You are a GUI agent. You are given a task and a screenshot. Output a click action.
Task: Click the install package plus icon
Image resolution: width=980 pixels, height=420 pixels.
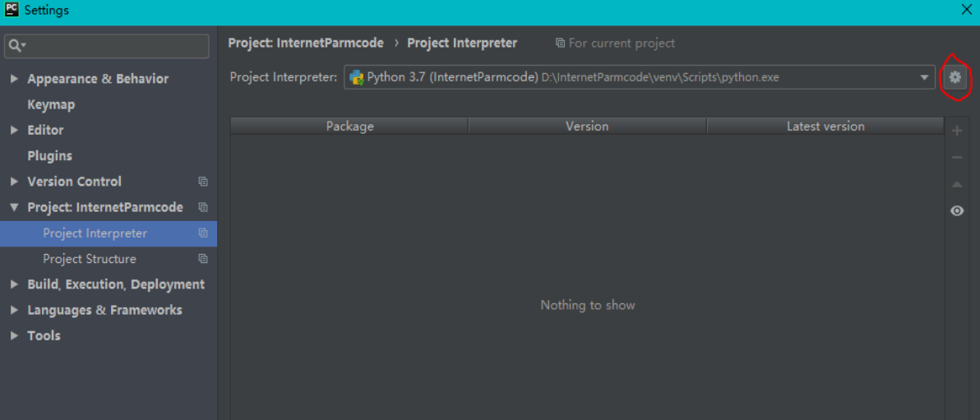point(957,132)
